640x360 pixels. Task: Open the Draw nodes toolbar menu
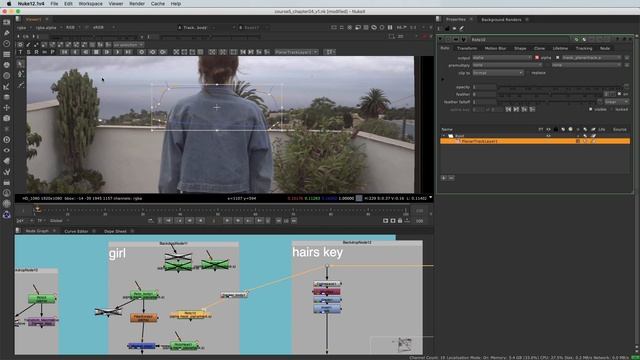(x=7, y=33)
